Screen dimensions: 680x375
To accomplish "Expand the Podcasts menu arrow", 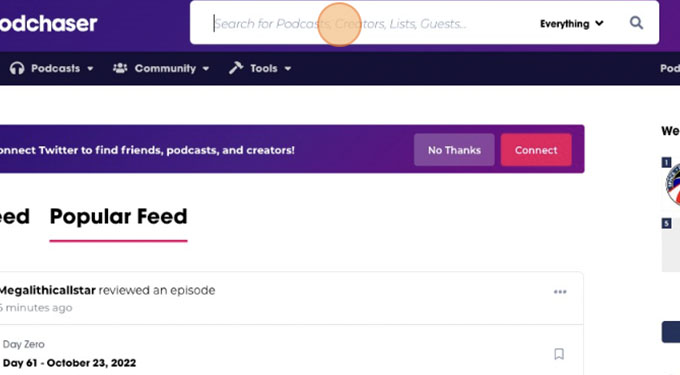I will [90, 68].
